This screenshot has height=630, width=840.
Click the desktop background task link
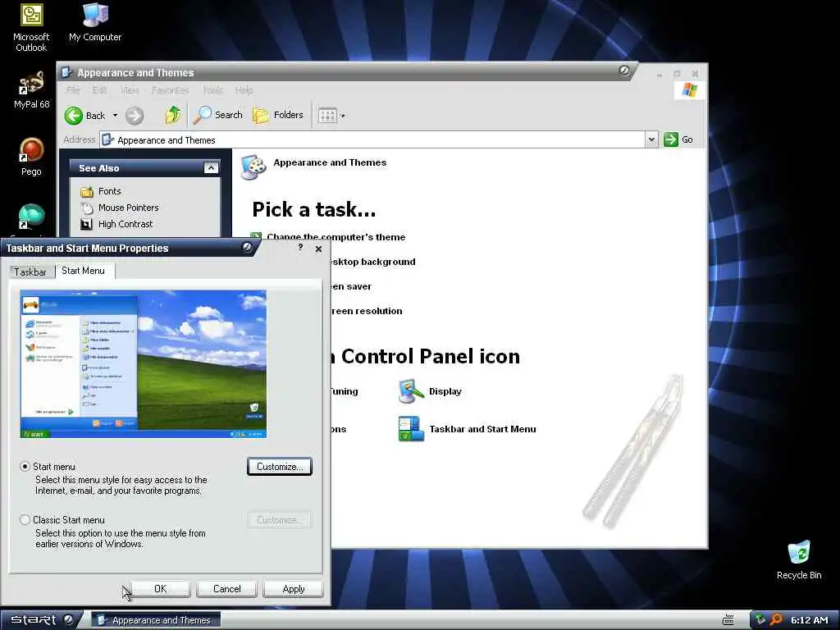tap(372, 262)
